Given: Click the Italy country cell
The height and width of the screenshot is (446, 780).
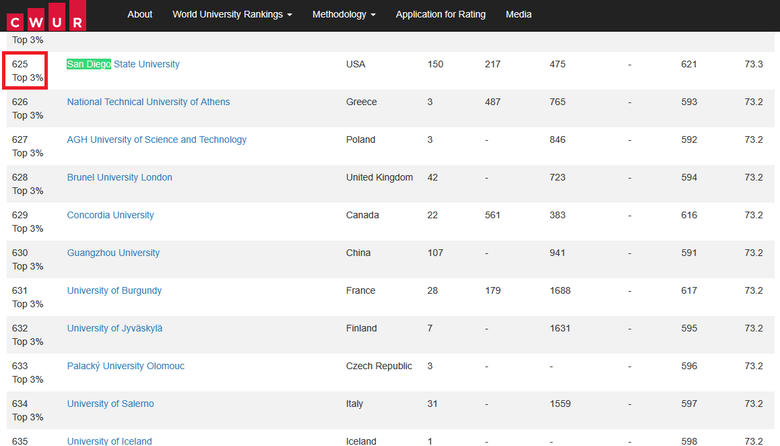Looking at the screenshot, I should pos(355,404).
